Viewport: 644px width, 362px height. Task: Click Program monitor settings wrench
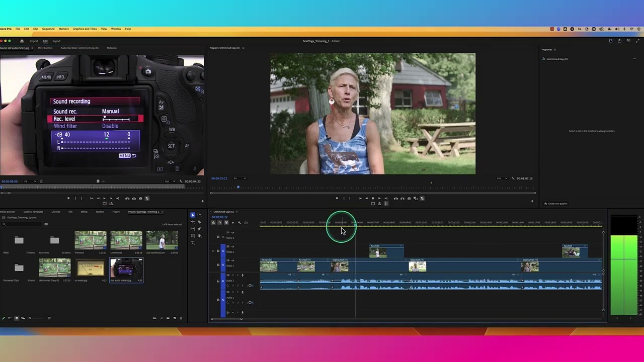click(513, 178)
